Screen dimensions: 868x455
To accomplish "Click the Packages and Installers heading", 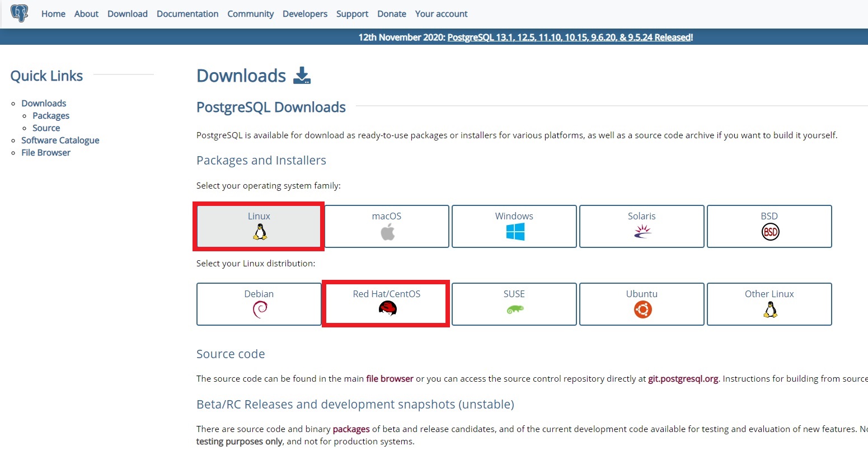I will 261,161.
